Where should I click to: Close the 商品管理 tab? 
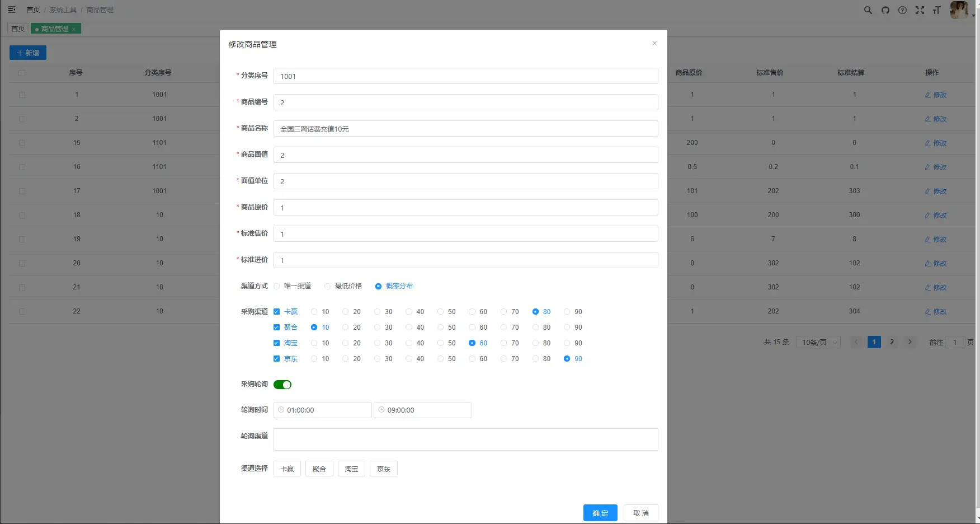click(x=74, y=29)
